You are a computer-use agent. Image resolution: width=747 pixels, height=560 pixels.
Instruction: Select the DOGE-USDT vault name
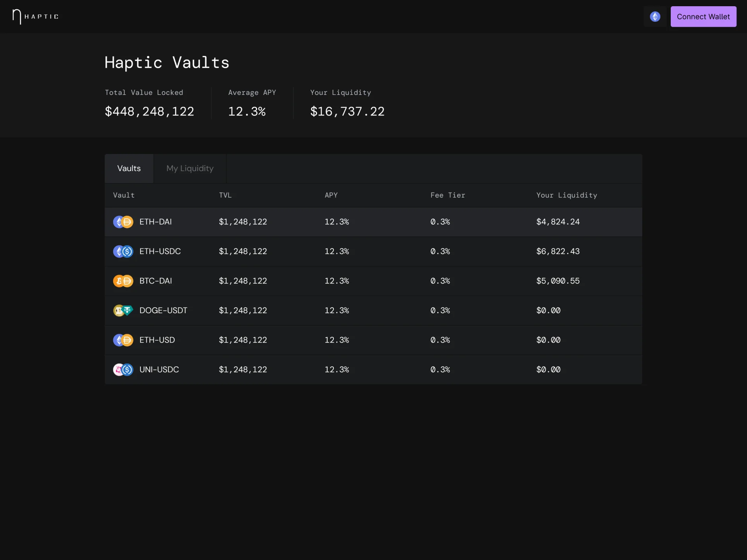point(163,310)
